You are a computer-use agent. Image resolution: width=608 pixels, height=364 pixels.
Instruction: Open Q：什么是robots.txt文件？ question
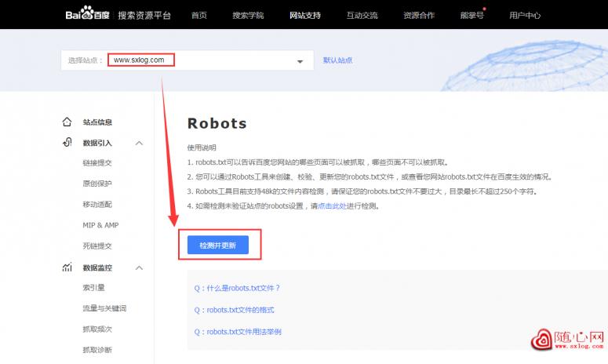click(237, 288)
